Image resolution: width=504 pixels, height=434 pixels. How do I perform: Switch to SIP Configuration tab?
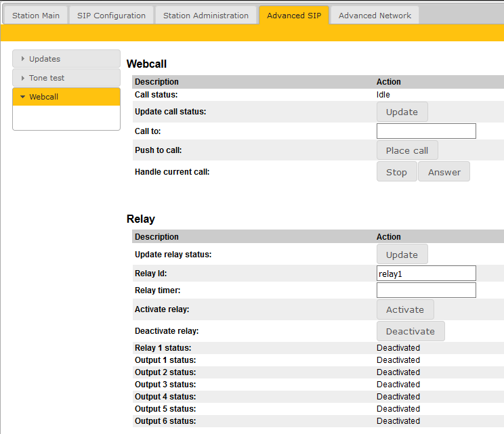(111, 16)
